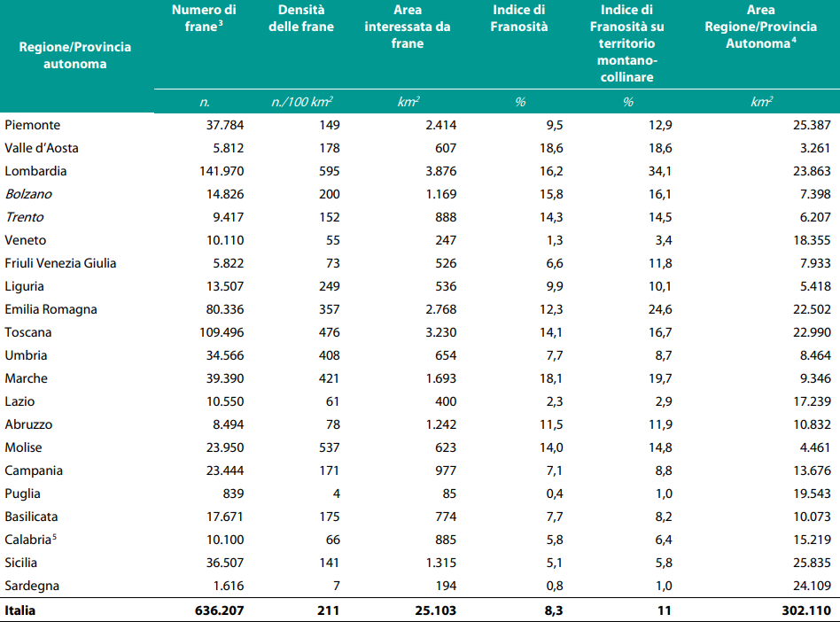The width and height of the screenshot is (840, 622).
Task: Select the 'Regione/Provincia autonoma' header cell
Action: 75,55
